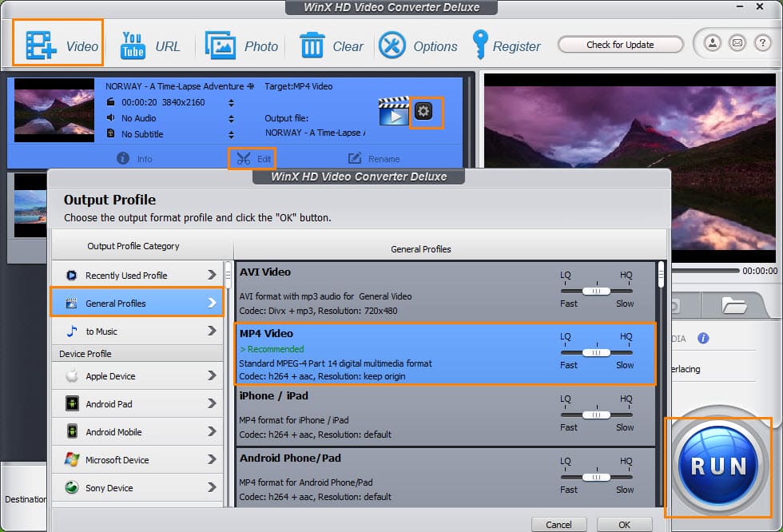This screenshot has height=532, width=783.
Task: Click the blue info icon in the right panel
Action: (x=703, y=339)
